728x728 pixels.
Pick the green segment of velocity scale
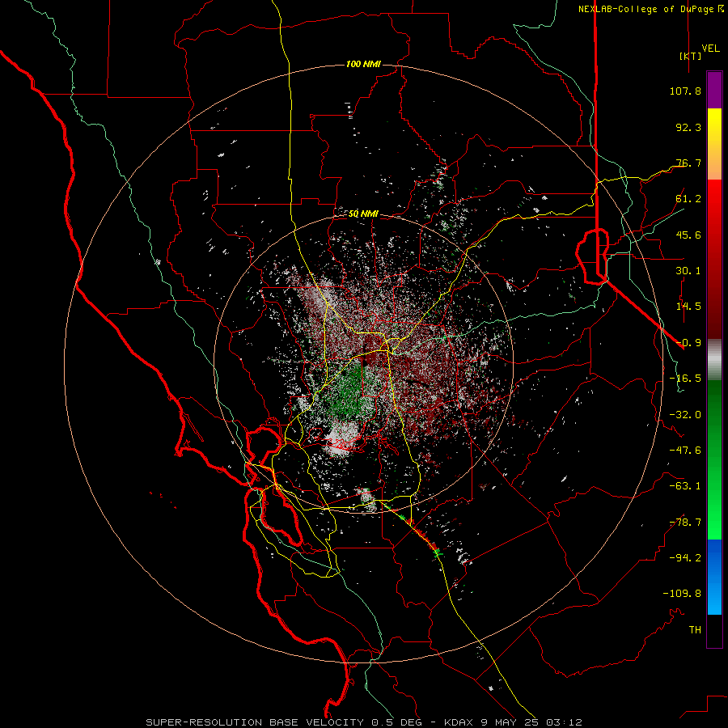pos(714,459)
